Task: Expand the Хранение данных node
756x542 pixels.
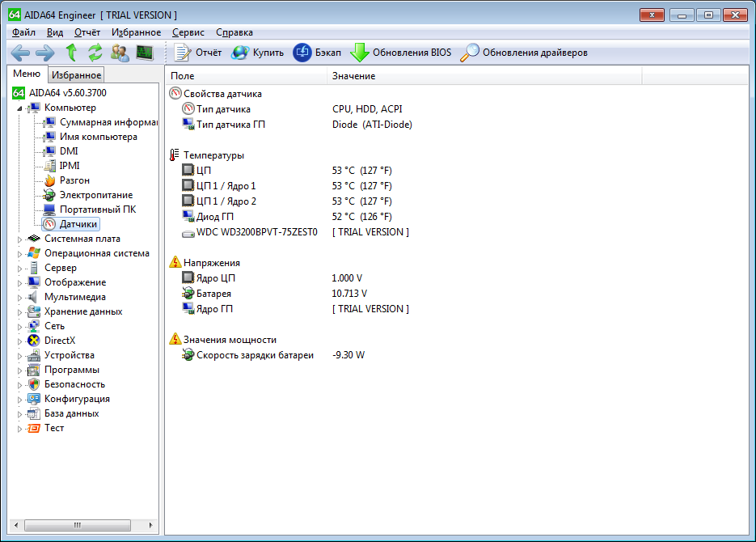Action: [19, 312]
